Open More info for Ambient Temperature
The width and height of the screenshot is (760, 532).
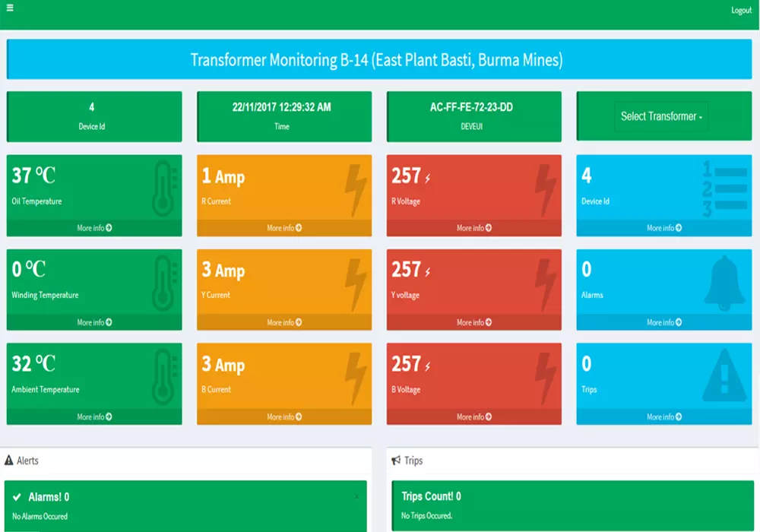pos(94,416)
